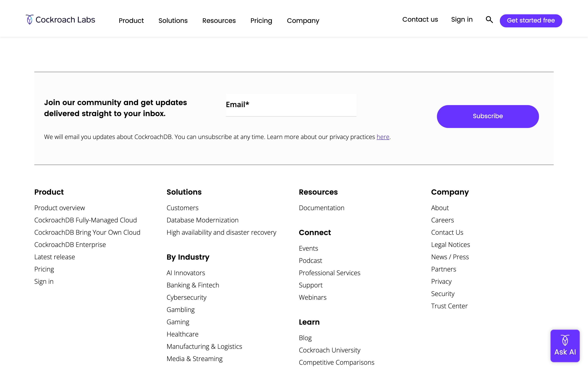Open Latest release link
Viewport: 588px width, 368px height.
click(55, 257)
